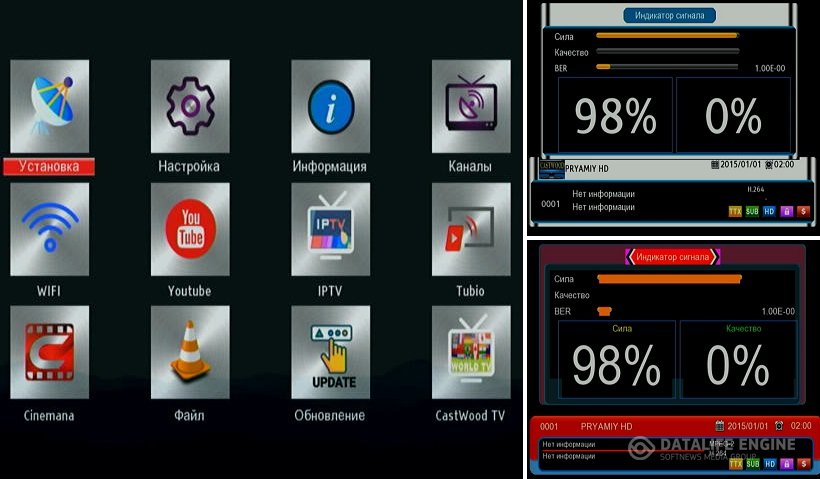Image resolution: width=820 pixels, height=479 pixels.
Task: Click the orange Сила bar in bottom panel
Action: [669, 279]
